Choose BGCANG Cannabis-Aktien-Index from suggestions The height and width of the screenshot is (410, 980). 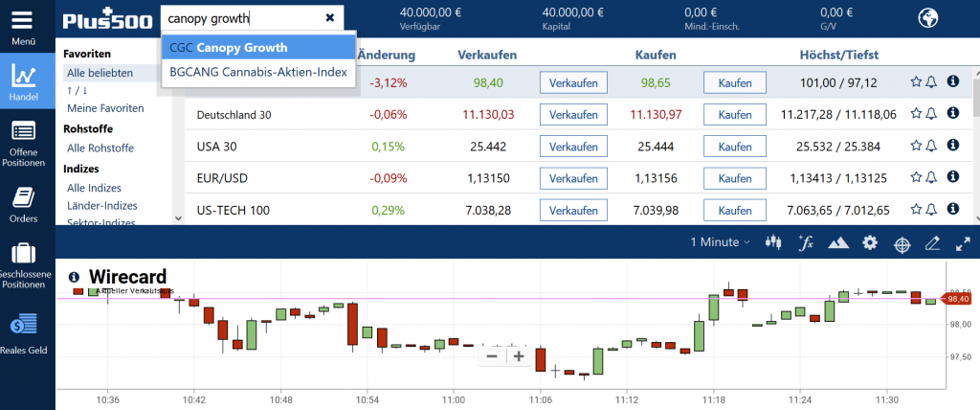pyautogui.click(x=258, y=72)
